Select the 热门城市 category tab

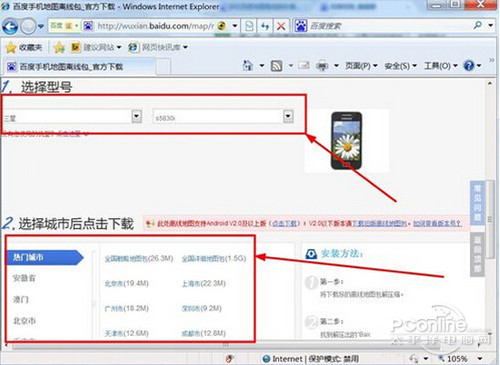(45, 257)
